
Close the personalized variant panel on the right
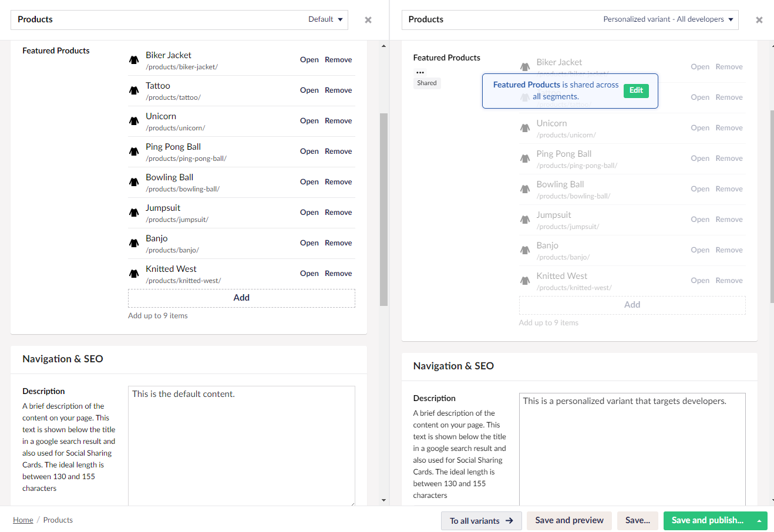coord(759,20)
